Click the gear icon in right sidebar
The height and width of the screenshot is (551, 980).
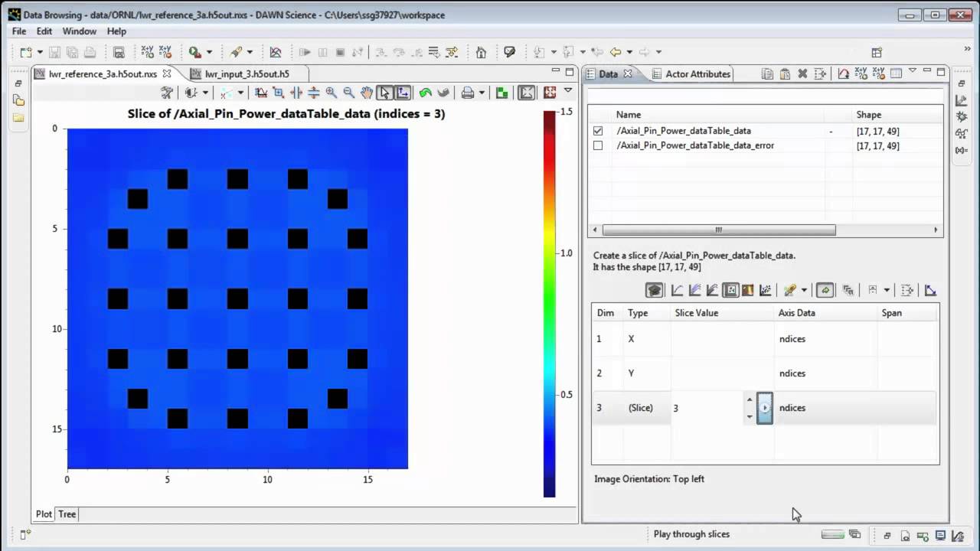coord(962,117)
